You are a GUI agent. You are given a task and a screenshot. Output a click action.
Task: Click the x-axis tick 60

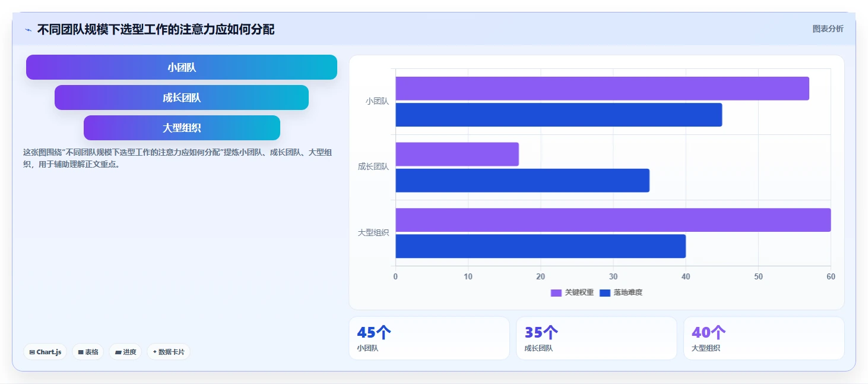tap(831, 276)
